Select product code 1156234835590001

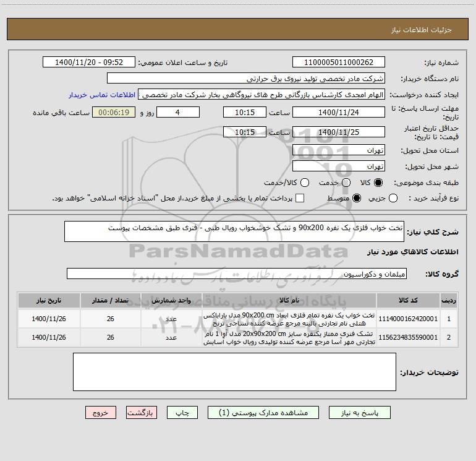(408, 337)
